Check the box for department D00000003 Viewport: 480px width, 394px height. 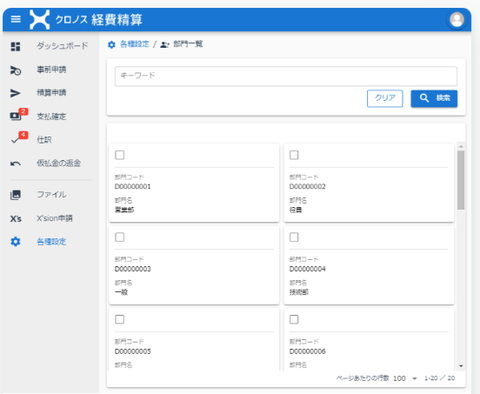pos(120,237)
